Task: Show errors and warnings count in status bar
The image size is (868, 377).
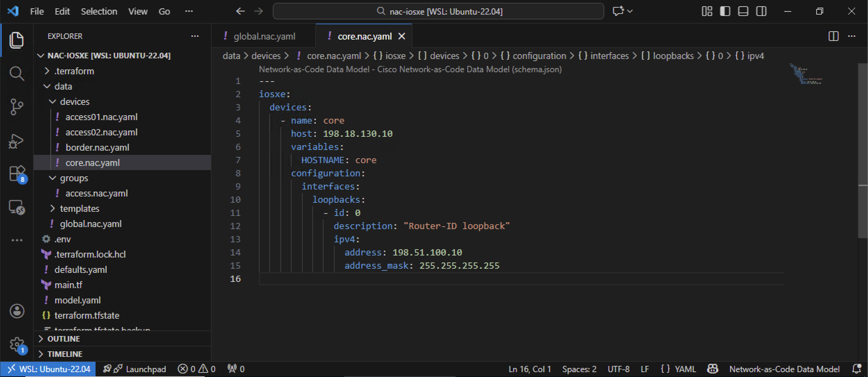Action: click(196, 369)
